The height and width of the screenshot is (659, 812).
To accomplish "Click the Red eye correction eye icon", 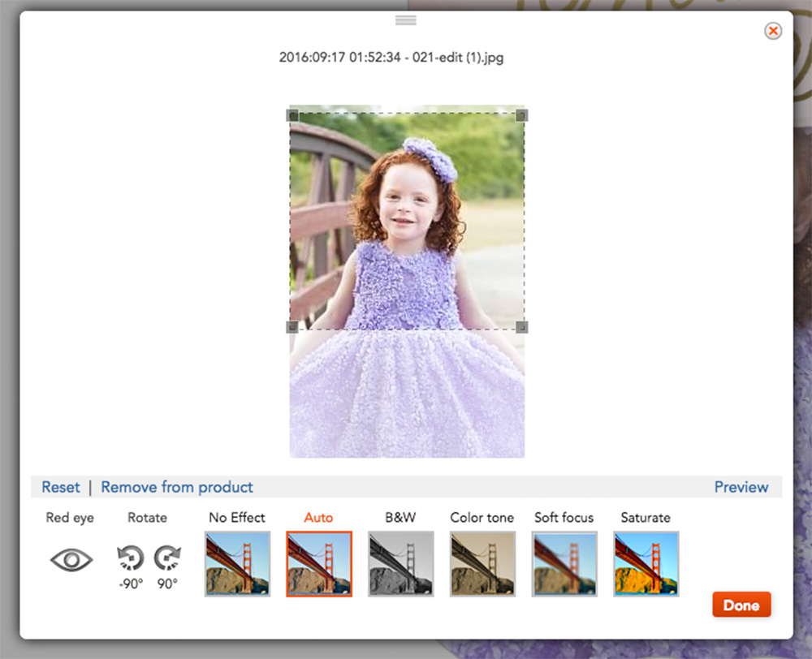I will tap(71, 560).
